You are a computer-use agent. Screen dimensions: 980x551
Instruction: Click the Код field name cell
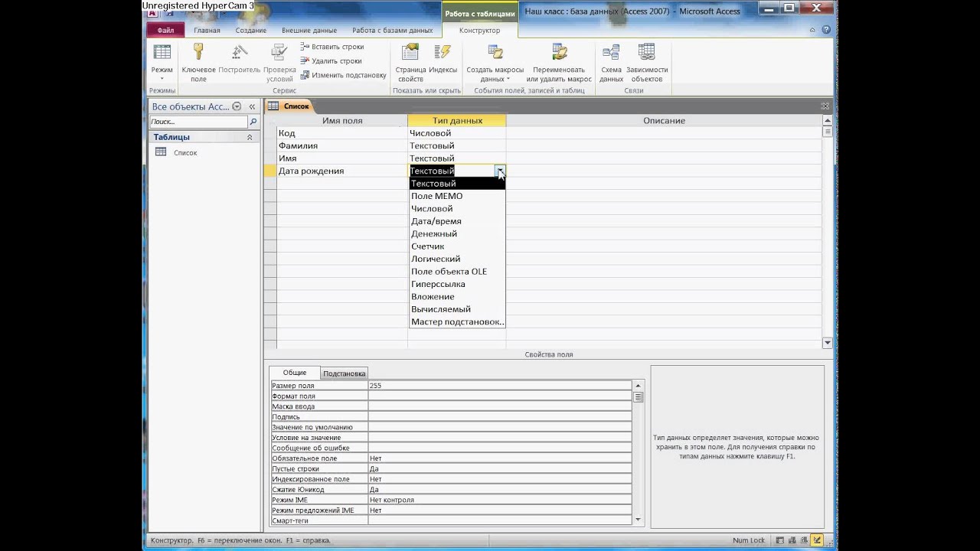(x=342, y=133)
